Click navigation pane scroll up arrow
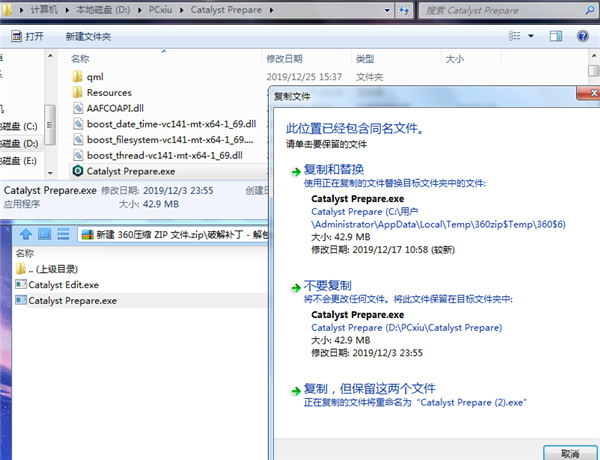This screenshot has width=600, height=460. click(x=50, y=56)
